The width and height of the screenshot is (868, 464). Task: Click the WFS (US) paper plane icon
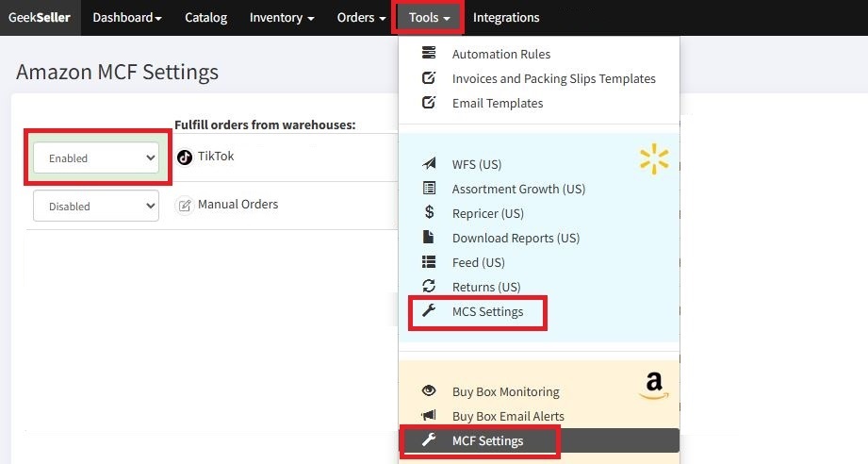pos(429,164)
